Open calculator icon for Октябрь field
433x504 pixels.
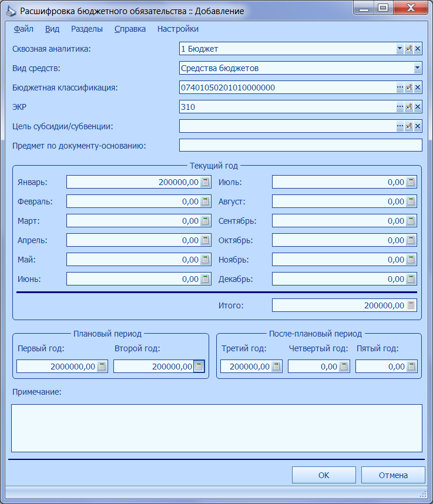pos(411,240)
